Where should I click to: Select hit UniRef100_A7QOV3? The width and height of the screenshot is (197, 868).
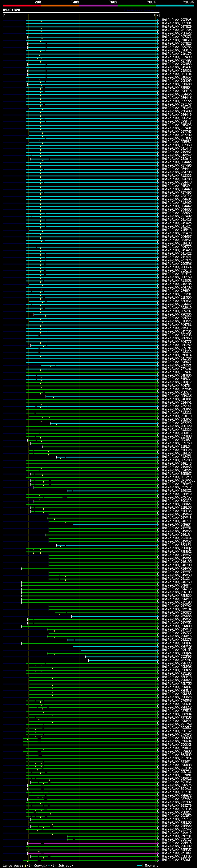[x=176, y=484]
